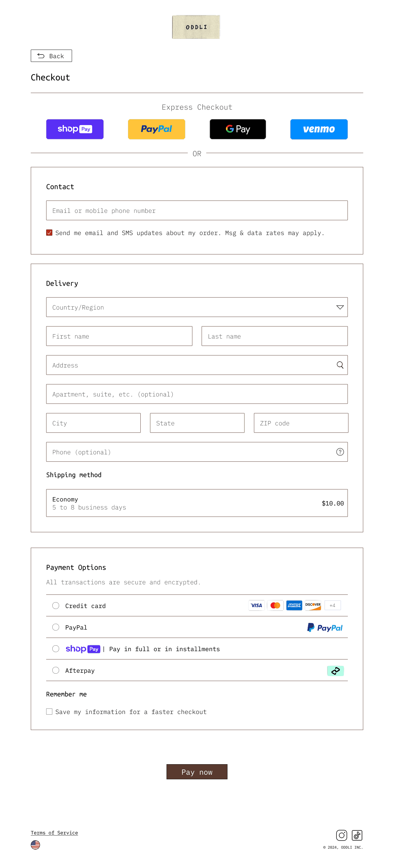Open the Terms of Service link
The height and width of the screenshot is (868, 394).
54,832
